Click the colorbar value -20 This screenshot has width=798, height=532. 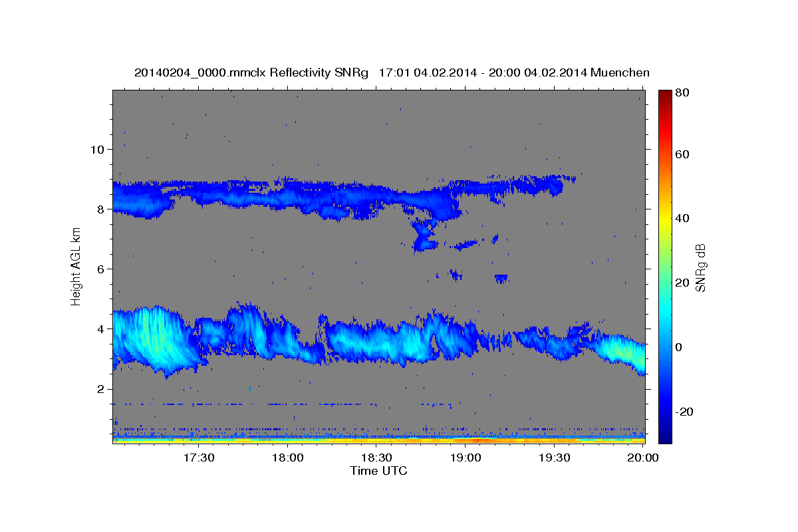684,412
